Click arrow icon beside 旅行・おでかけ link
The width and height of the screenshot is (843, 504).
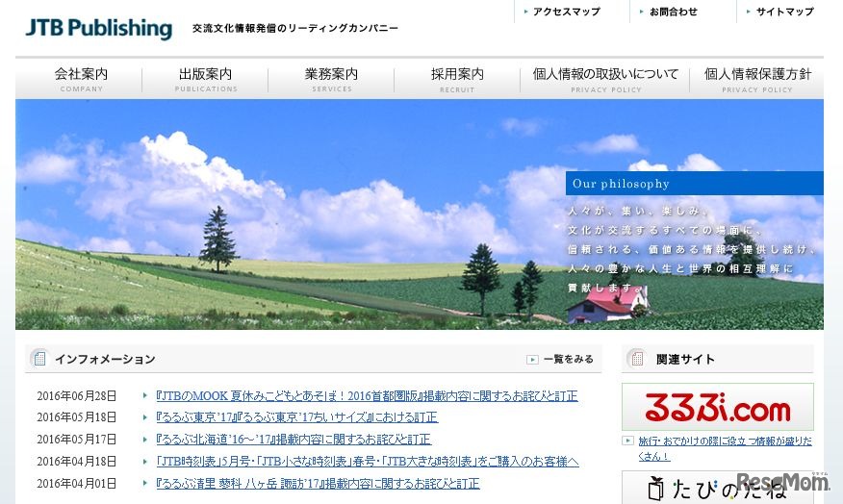(x=627, y=441)
